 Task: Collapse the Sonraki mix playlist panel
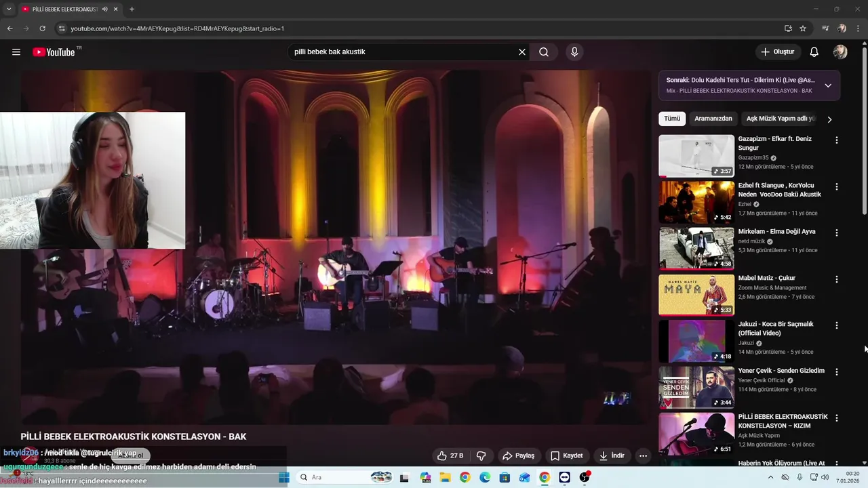click(828, 85)
